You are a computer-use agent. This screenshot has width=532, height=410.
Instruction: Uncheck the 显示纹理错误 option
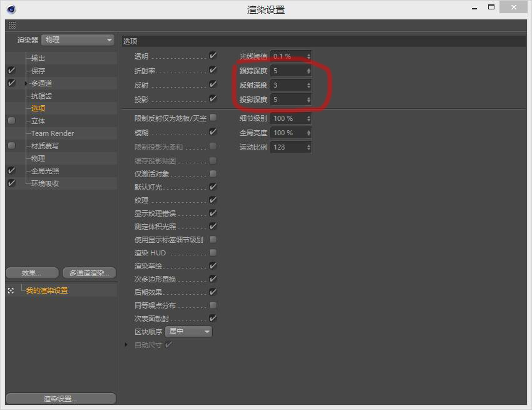pos(213,213)
